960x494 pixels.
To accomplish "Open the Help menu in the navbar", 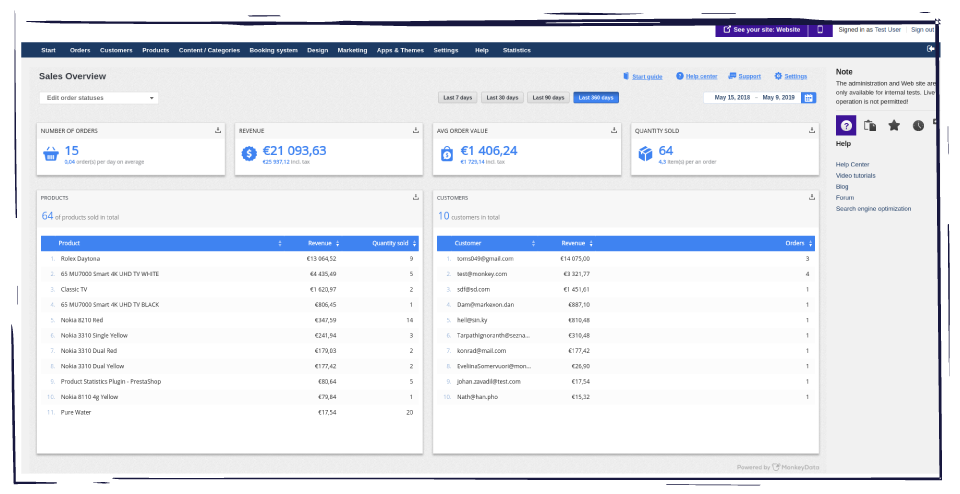I will (482, 50).
